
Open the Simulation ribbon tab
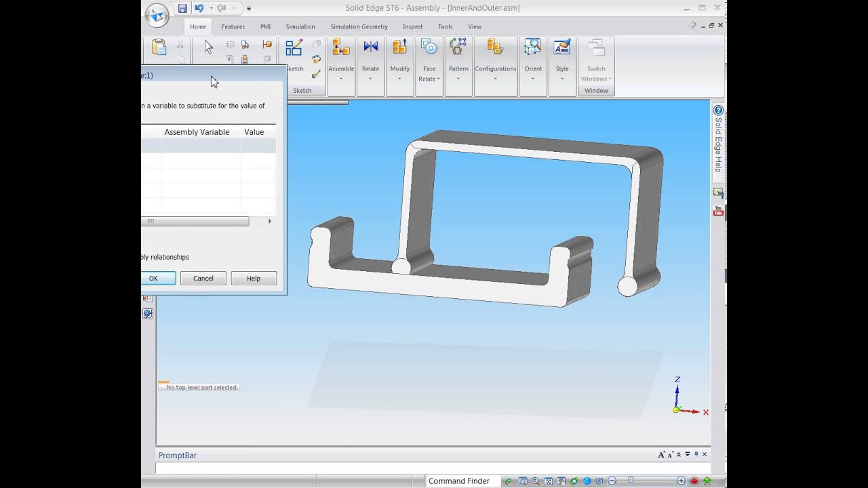click(300, 26)
